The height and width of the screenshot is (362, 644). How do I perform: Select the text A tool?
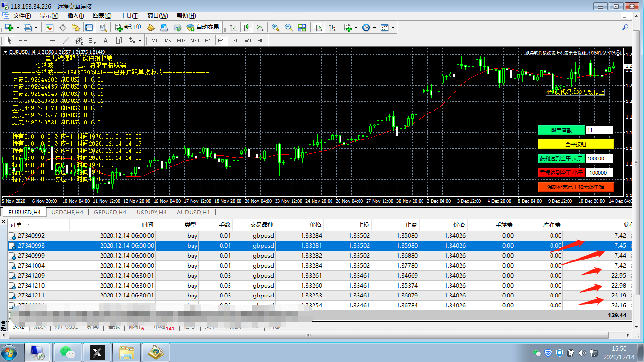[x=105, y=40]
